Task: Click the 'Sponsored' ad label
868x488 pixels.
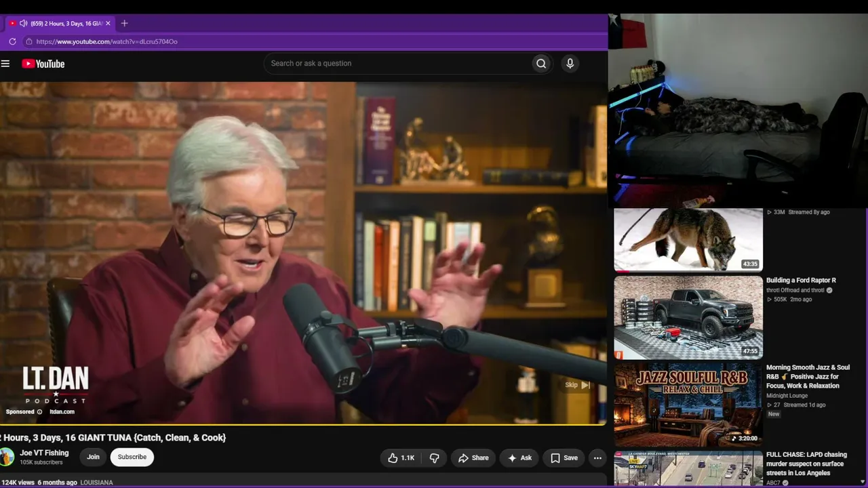Action: [x=20, y=411]
